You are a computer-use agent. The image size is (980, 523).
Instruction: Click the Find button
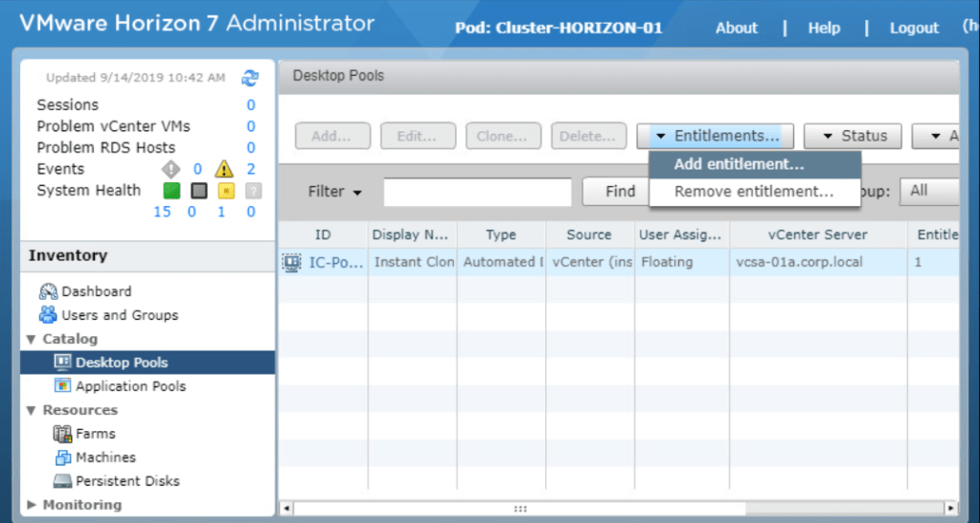(619, 192)
